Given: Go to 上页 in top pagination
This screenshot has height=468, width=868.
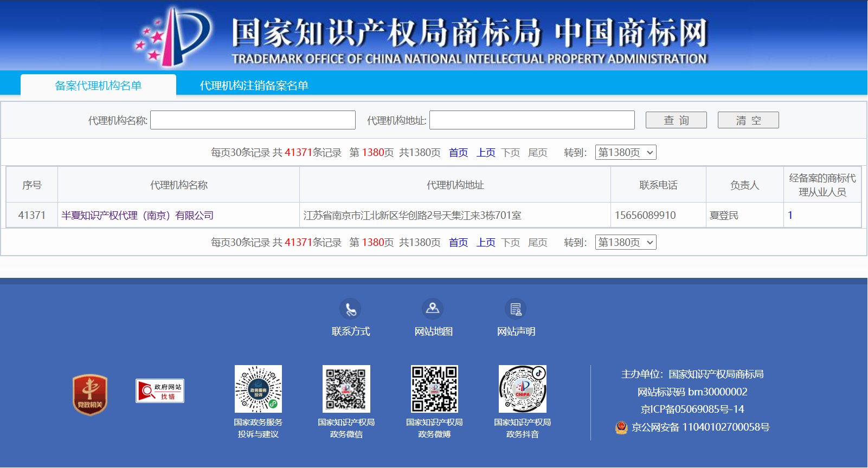Looking at the screenshot, I should coord(486,153).
